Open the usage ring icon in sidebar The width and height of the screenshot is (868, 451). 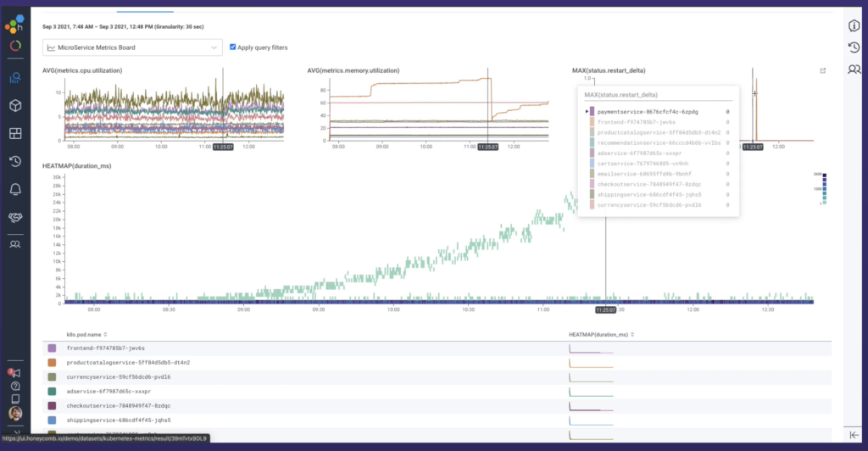pos(15,46)
